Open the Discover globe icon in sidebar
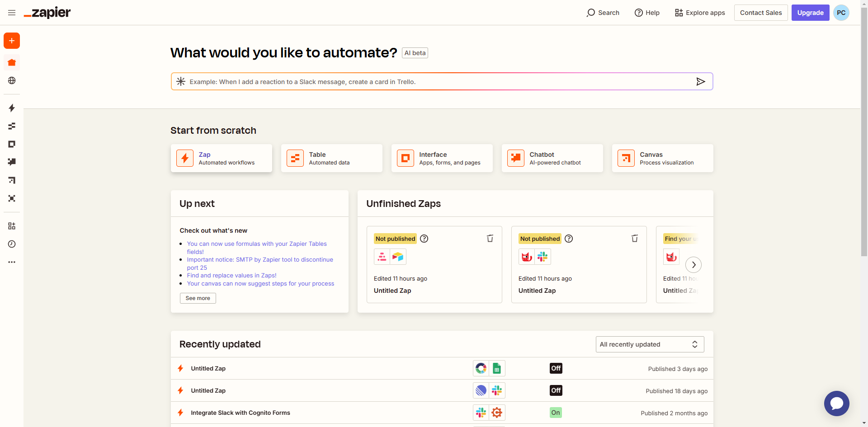This screenshot has height=427, width=868. [12, 80]
